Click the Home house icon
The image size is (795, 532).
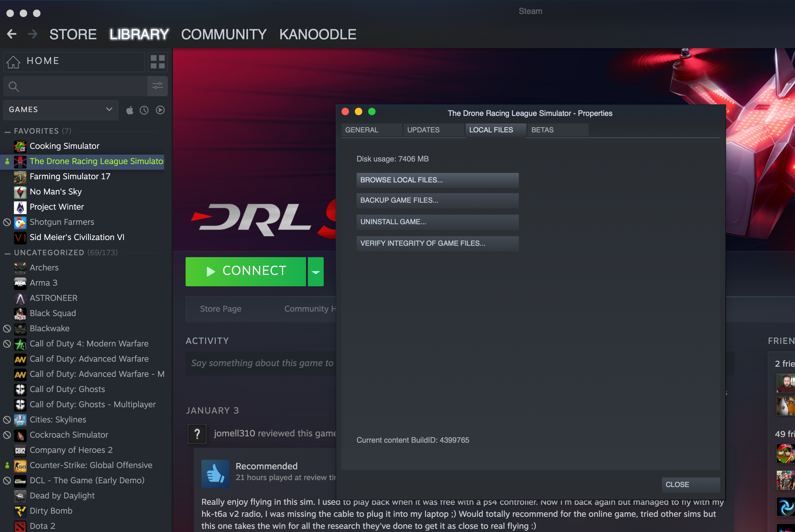click(x=14, y=62)
